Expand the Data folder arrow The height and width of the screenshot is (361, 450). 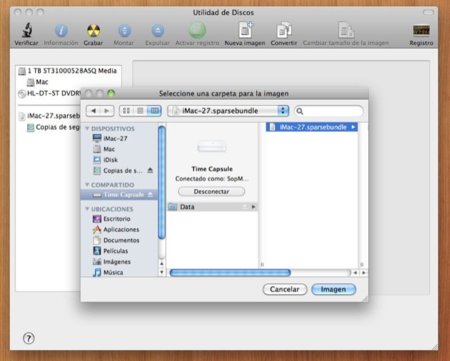pyautogui.click(x=253, y=207)
